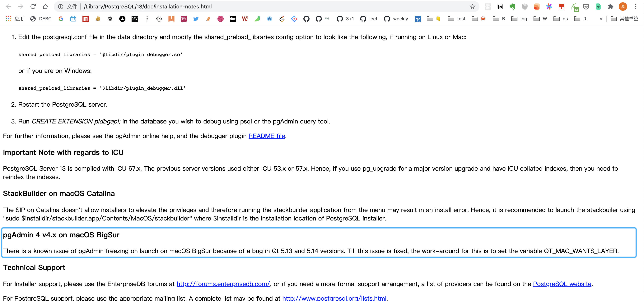Open the '应用' apps shortcut
644x301 pixels.
(x=15, y=19)
